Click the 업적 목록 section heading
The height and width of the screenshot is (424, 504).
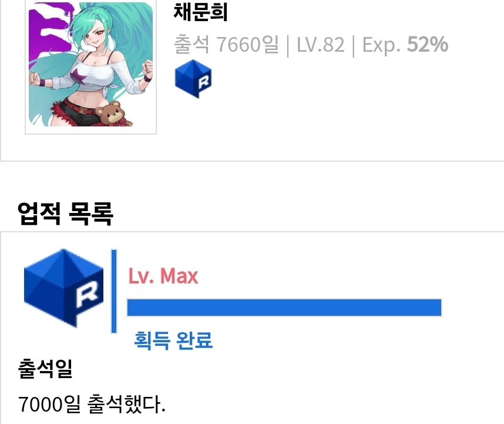click(65, 213)
